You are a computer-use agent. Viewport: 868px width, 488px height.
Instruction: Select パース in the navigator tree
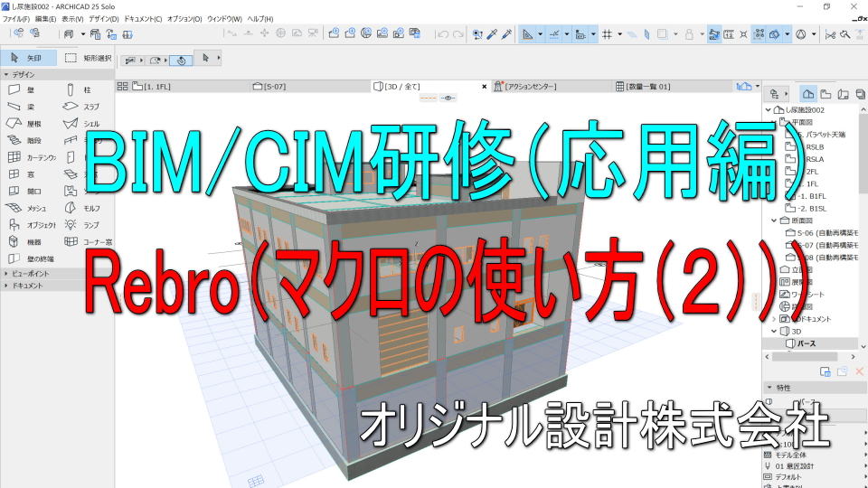806,343
